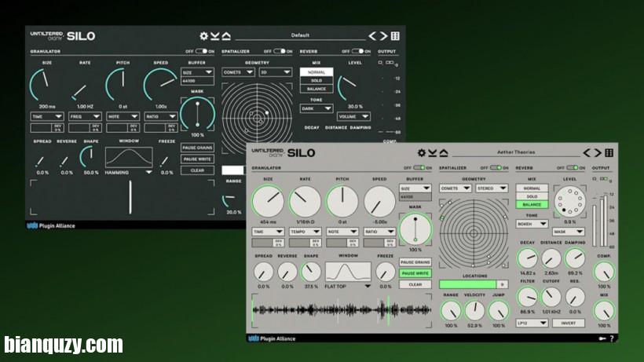Click CLEAR button in dark window
The width and height of the screenshot is (644, 362).
click(197, 170)
